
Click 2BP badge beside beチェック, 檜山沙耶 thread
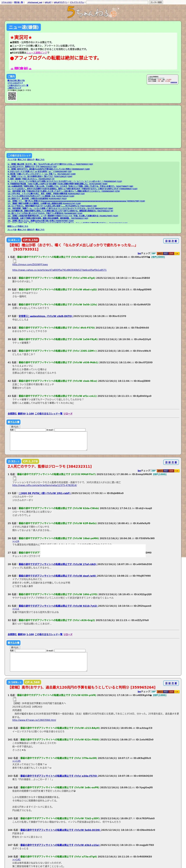pos(153,253)
